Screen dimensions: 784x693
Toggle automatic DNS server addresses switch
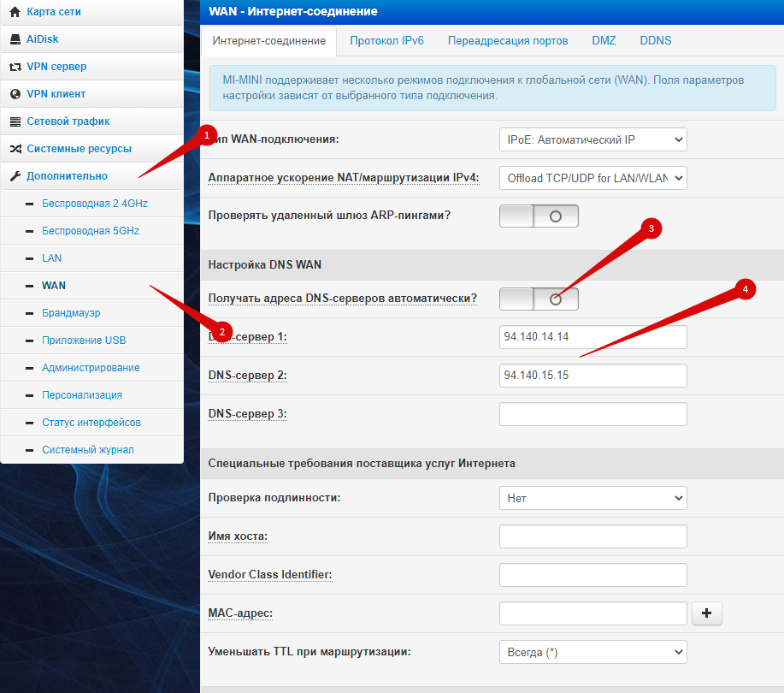click(539, 299)
